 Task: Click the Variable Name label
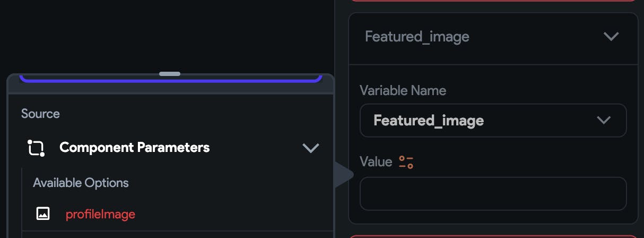pyautogui.click(x=403, y=90)
